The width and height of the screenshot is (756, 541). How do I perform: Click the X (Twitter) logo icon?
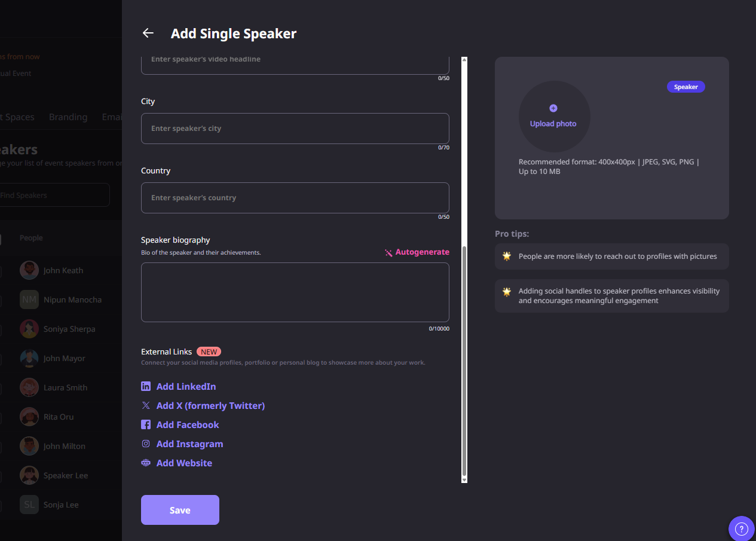(146, 406)
